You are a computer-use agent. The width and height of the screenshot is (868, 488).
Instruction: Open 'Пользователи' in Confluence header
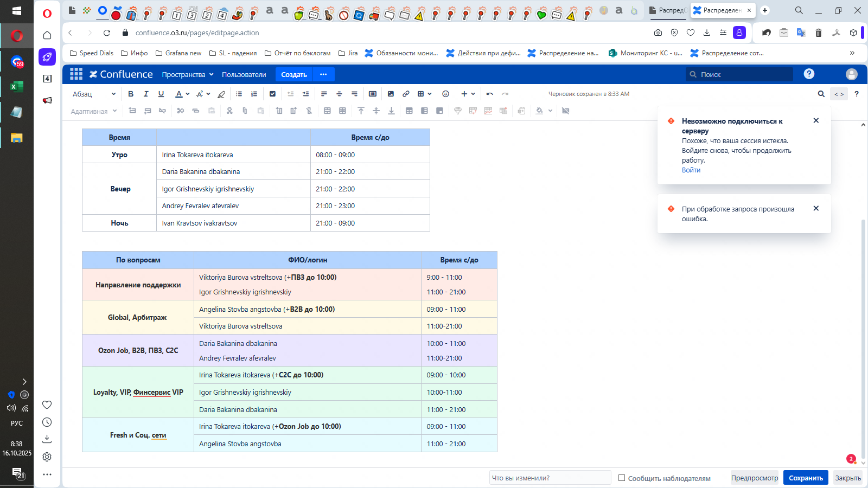click(x=244, y=75)
